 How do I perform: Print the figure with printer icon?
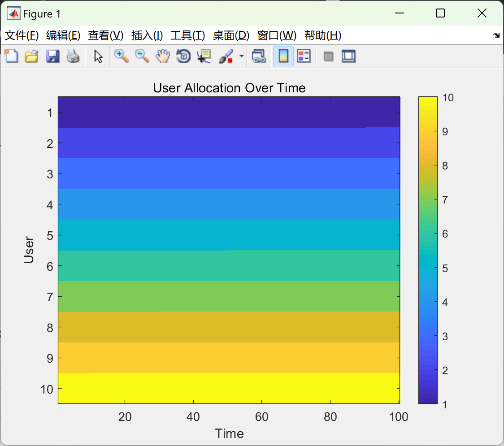click(x=73, y=56)
